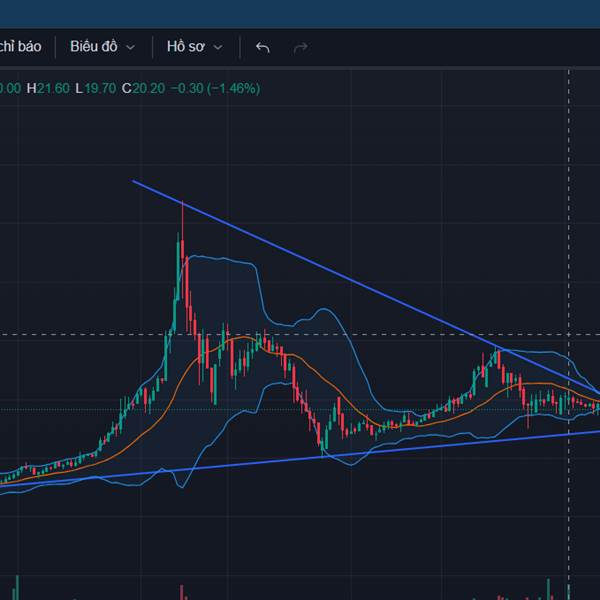Viewport: 600px width, 600px height.
Task: Open the Biểu đồ dropdown
Action: pos(103,47)
